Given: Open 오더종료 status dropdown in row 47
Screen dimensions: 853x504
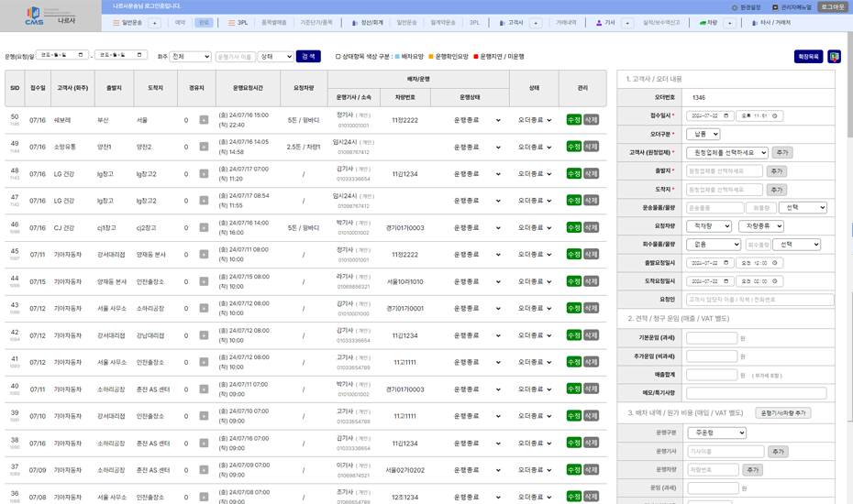Looking at the screenshot, I should (534, 201).
